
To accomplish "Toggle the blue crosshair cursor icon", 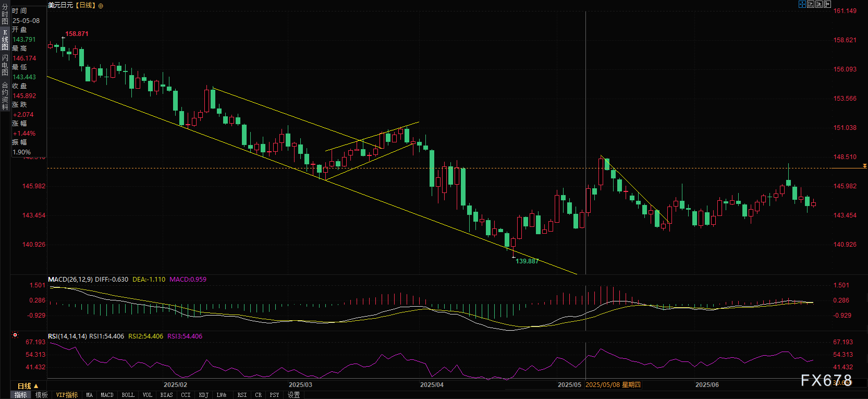I will coord(802,4).
